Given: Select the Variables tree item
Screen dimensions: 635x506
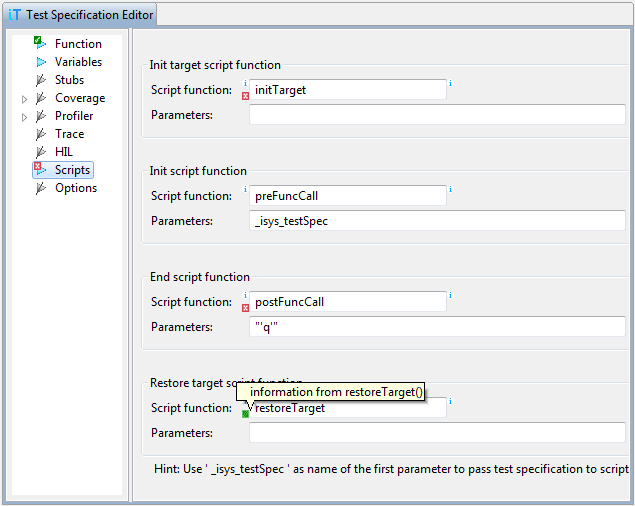Looking at the screenshot, I should pos(78,62).
